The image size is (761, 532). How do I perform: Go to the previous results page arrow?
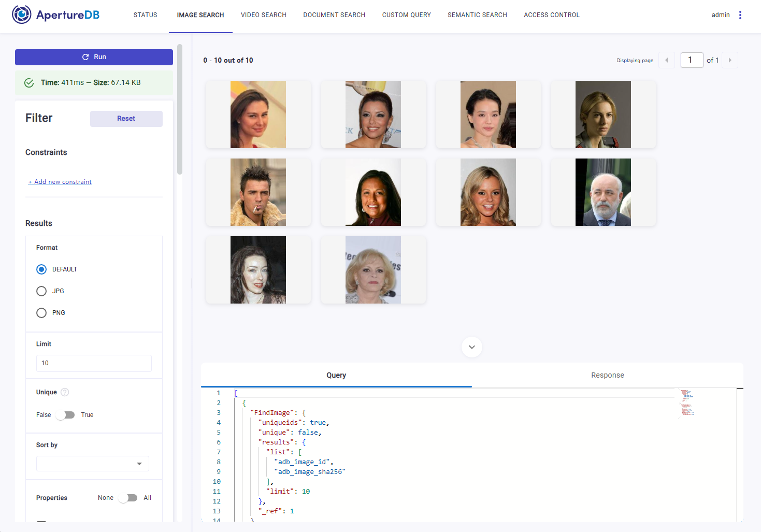(666, 60)
